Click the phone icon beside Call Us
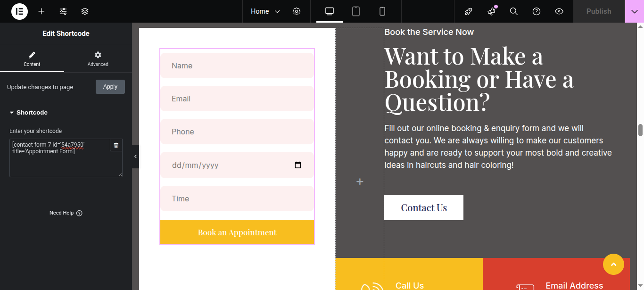The height and width of the screenshot is (290, 644). (x=372, y=286)
